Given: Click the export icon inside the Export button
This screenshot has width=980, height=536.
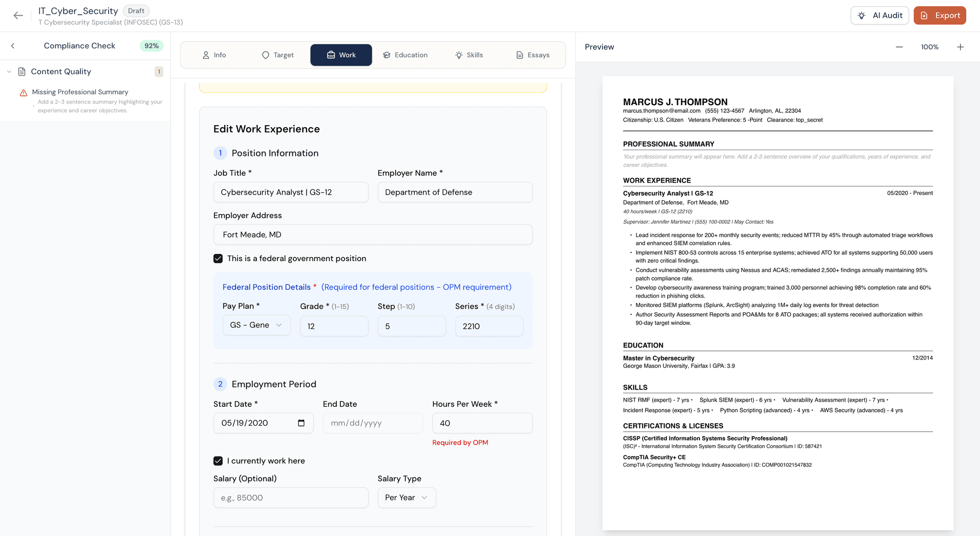Looking at the screenshot, I should (924, 15).
